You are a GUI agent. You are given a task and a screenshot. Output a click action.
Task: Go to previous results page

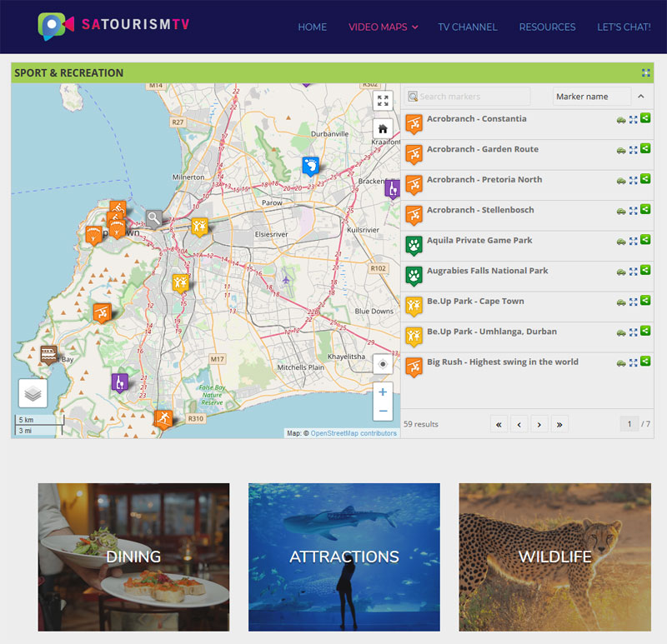point(519,424)
